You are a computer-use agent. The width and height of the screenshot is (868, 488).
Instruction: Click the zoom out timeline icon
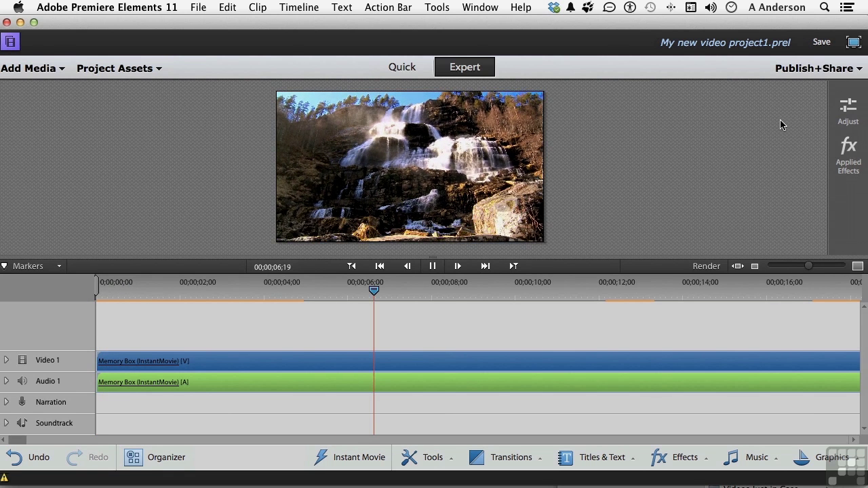(754, 266)
